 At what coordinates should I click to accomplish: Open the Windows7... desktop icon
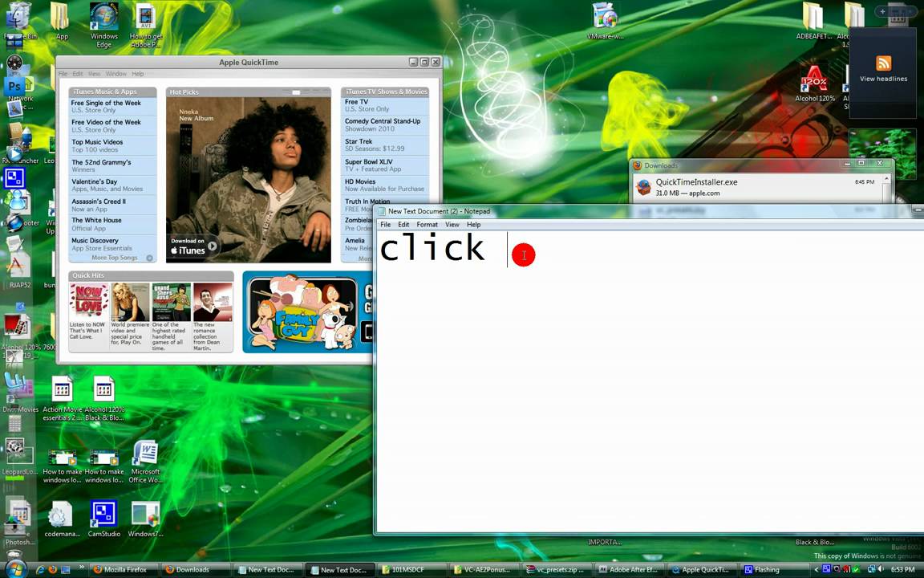[145, 515]
